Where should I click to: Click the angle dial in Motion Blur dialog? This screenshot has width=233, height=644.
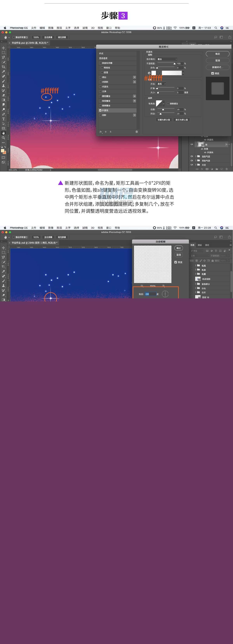pos(165,294)
